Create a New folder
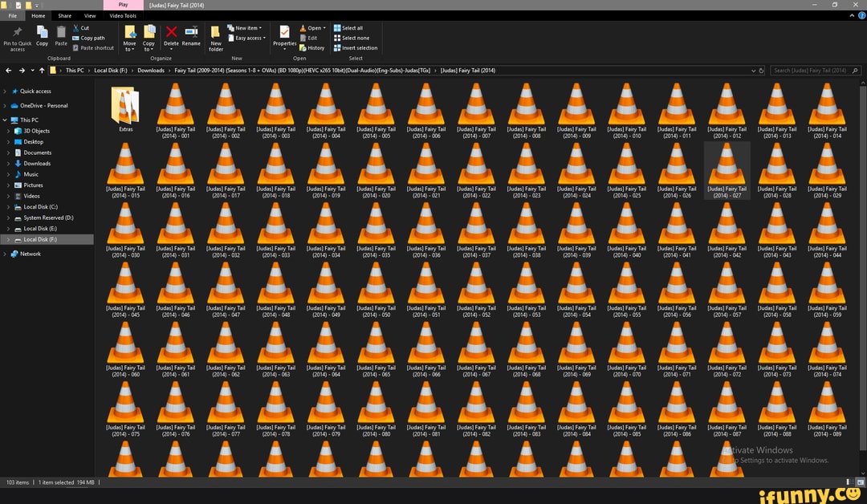The image size is (867, 504). 216,39
